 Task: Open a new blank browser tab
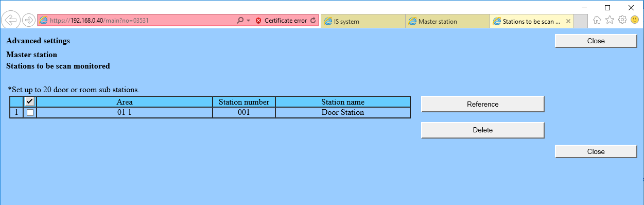[x=581, y=21]
